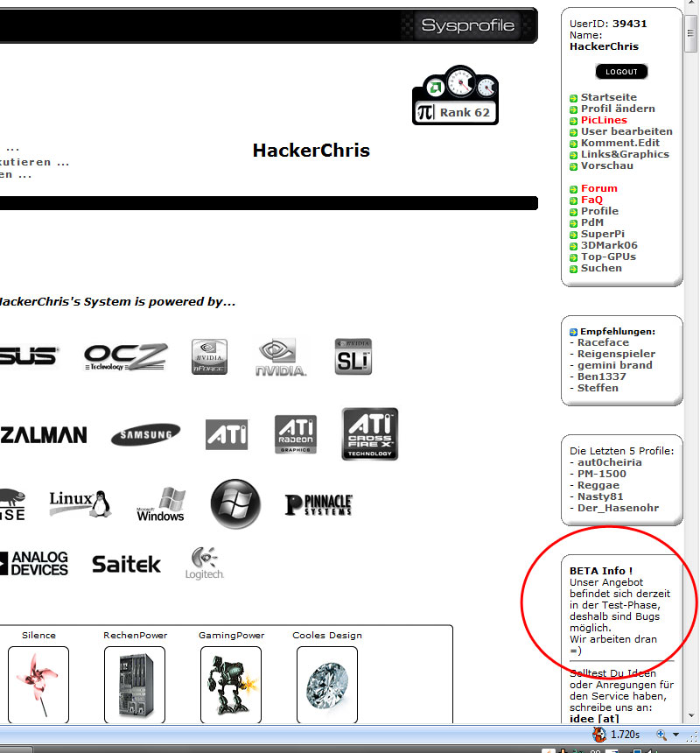700x753 pixels.
Task: Click the LOGOUT button
Action: (x=621, y=72)
